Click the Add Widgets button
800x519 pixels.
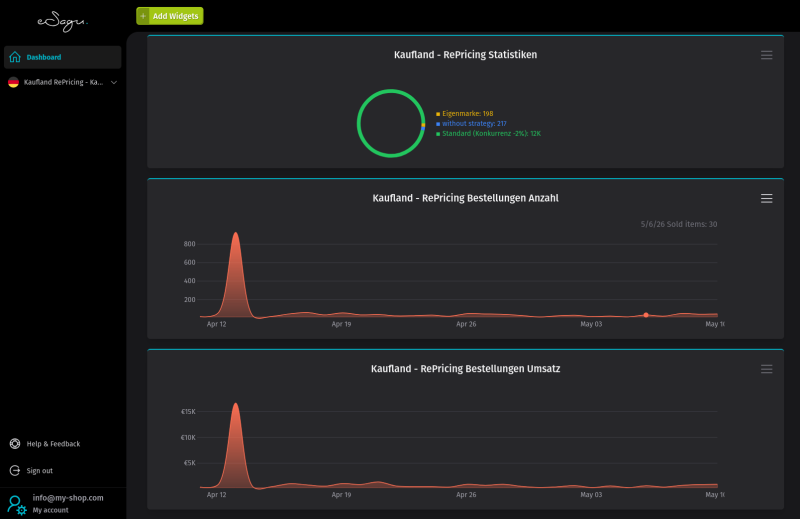pyautogui.click(x=170, y=16)
